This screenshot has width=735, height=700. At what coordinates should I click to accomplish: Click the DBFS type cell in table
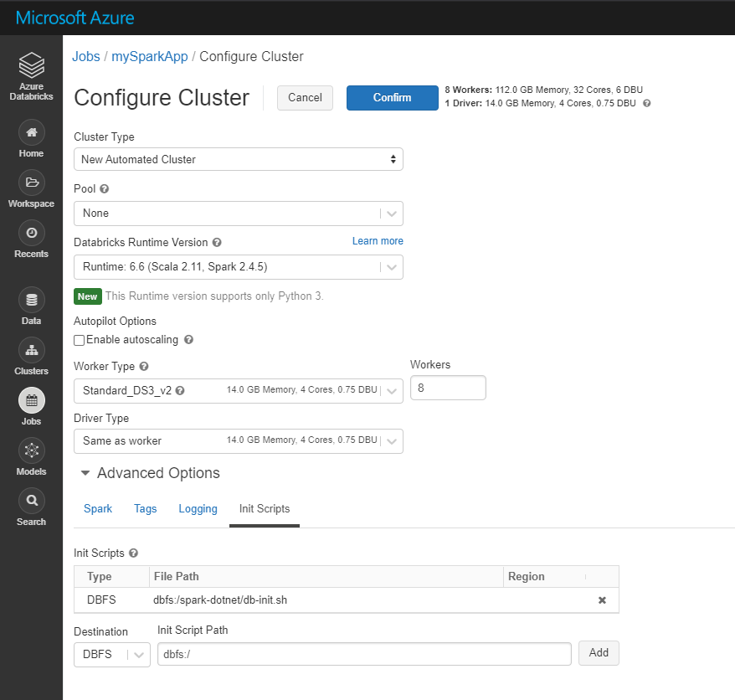pyautogui.click(x=101, y=600)
